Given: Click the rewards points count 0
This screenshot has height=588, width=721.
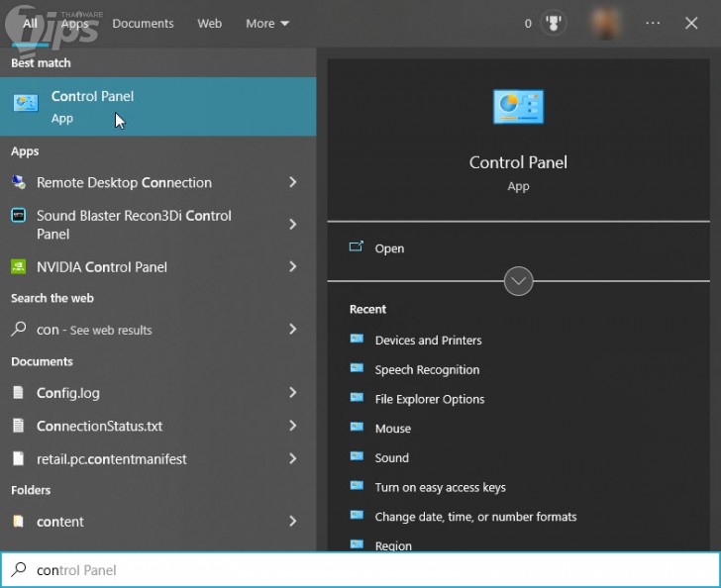Looking at the screenshot, I should (x=528, y=24).
